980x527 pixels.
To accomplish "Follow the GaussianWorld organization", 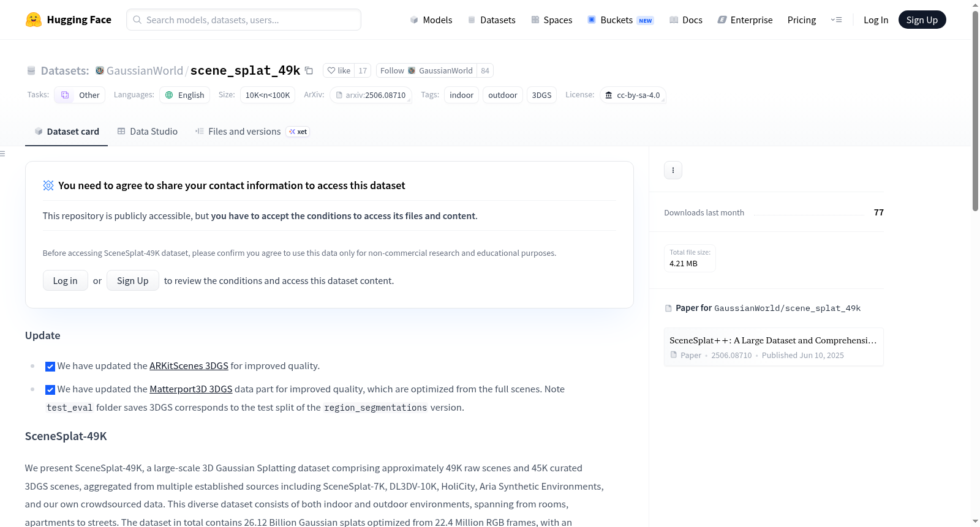I will [x=426, y=70].
